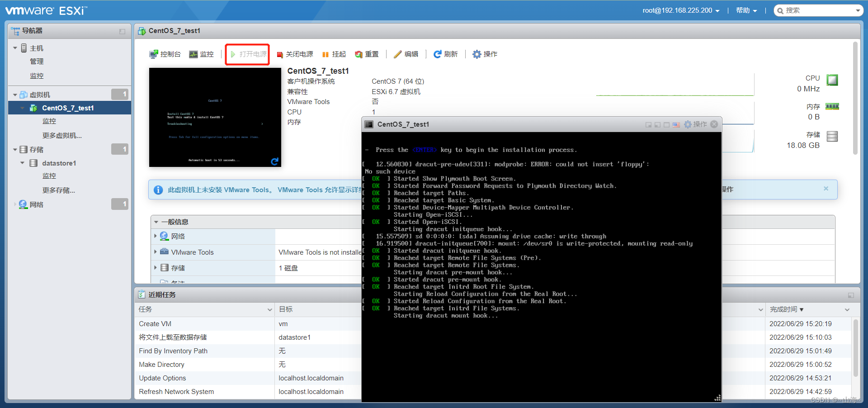Collapse the 存储 storage tree arrow
The width and height of the screenshot is (868, 408).
15,150
